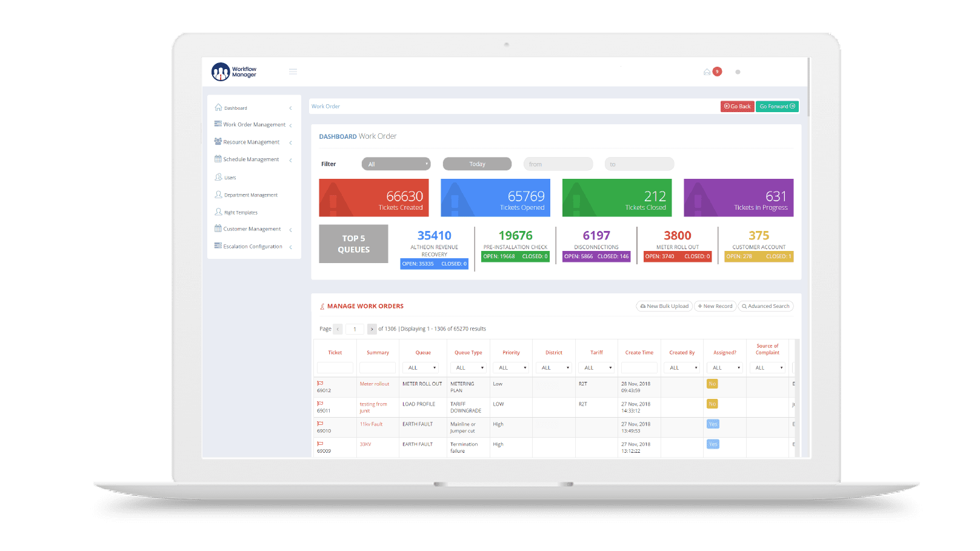The image size is (980, 551).
Task: Open Users in the sidebar menu
Action: coord(230,178)
